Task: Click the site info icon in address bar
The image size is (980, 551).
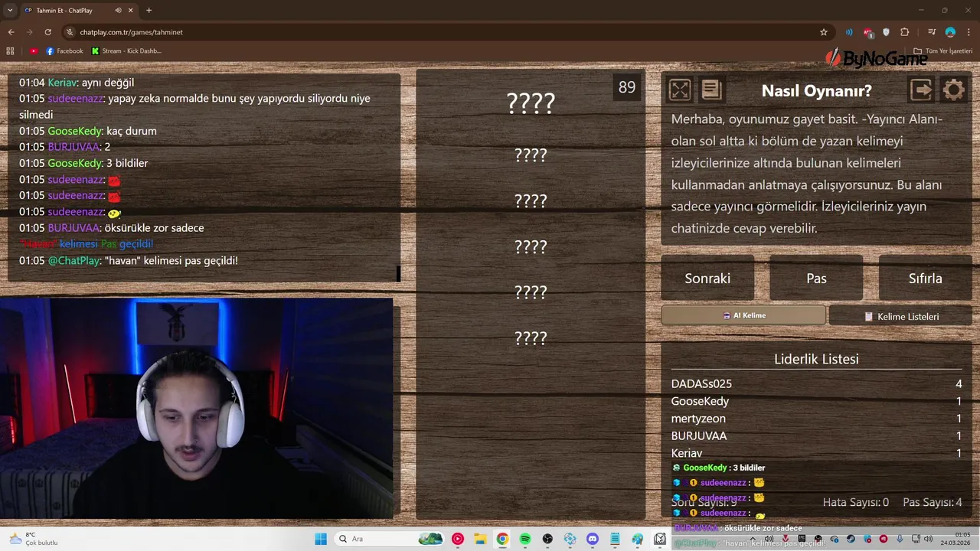Action: click(x=70, y=32)
